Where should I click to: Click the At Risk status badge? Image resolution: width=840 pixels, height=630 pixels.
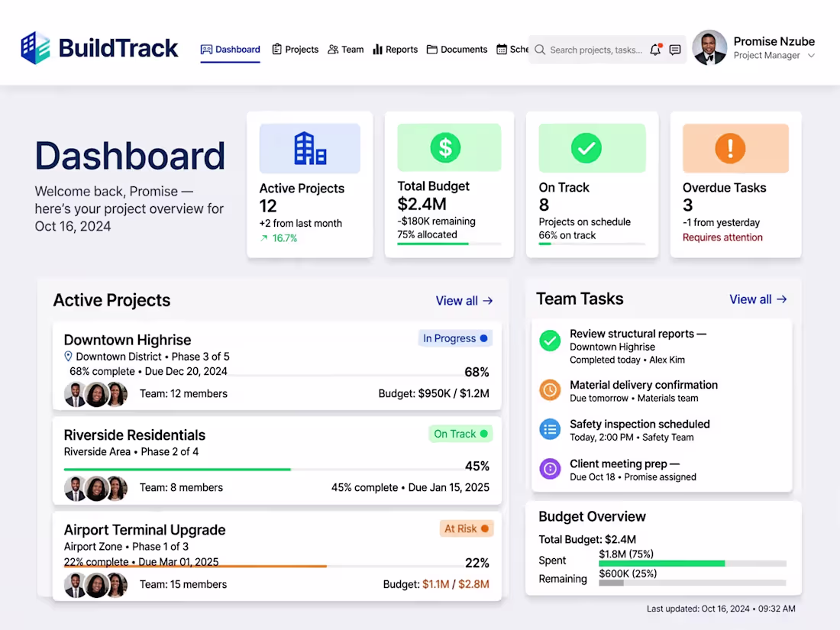[x=466, y=528]
